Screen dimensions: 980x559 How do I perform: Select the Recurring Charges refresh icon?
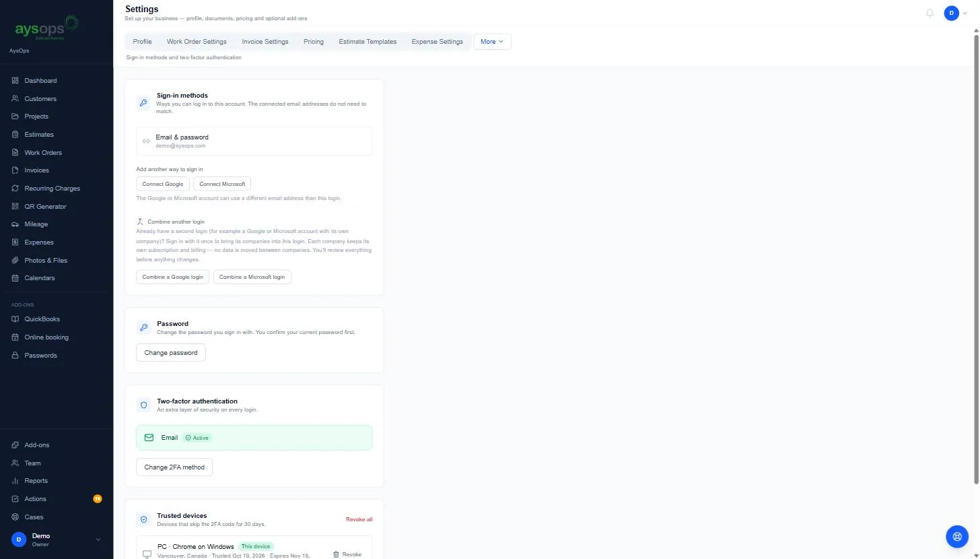[x=15, y=189]
